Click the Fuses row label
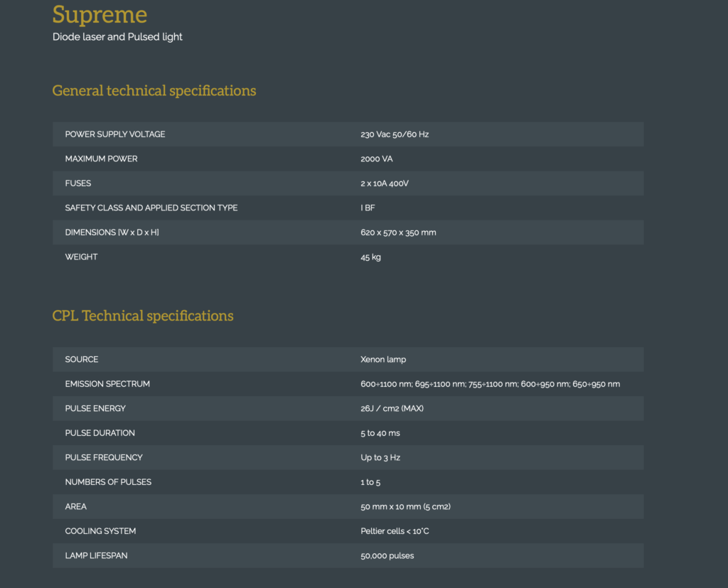Image resolution: width=728 pixels, height=588 pixels. tap(78, 183)
